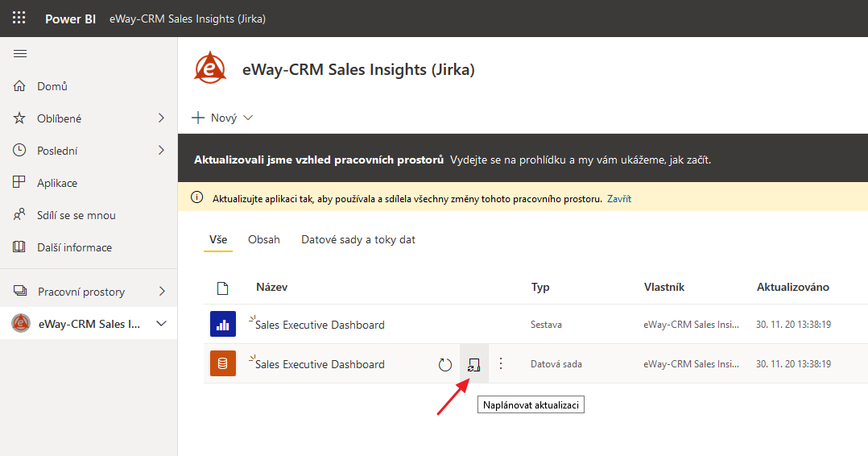Click the eWay-CRM workspace logo in header
Image resolution: width=868 pixels, height=456 pixels.
[x=210, y=68]
